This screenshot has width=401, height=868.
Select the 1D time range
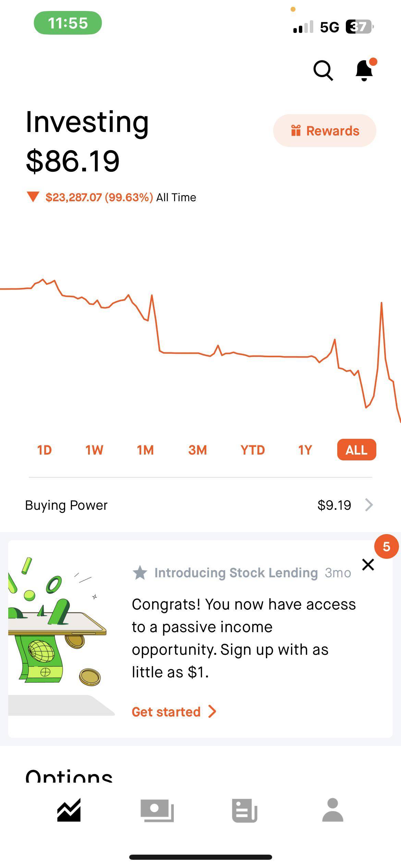pyautogui.click(x=44, y=450)
